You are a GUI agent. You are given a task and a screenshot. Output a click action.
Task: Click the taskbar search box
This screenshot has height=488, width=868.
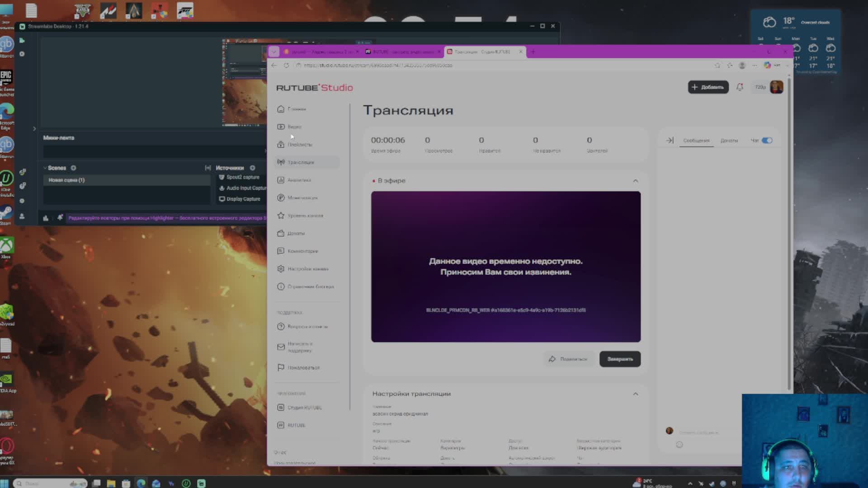(x=50, y=483)
